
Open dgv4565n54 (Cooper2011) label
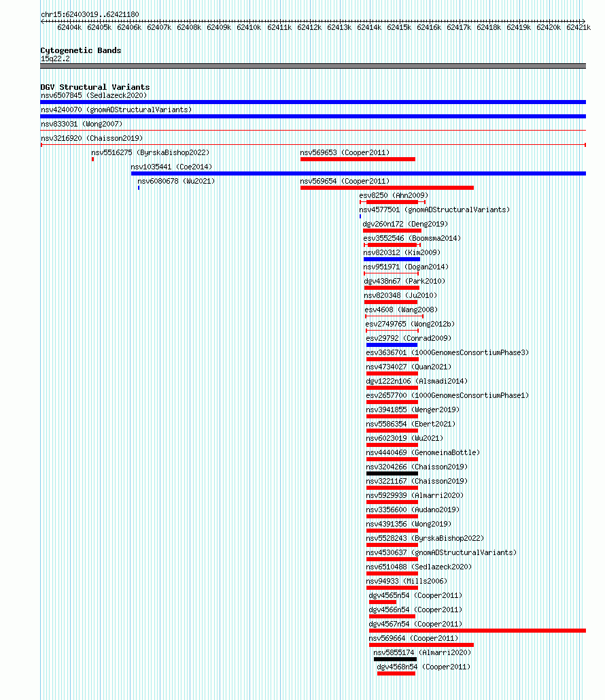click(x=415, y=595)
